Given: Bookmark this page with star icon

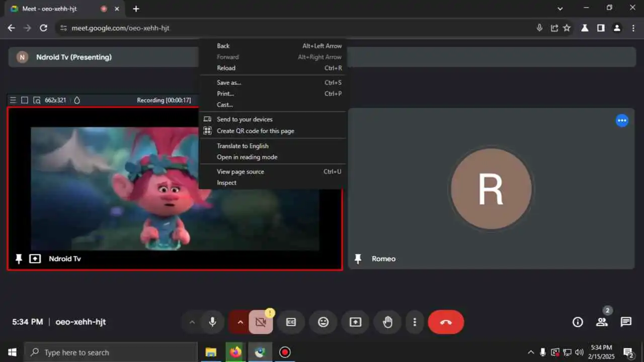Looking at the screenshot, I should tap(567, 28).
